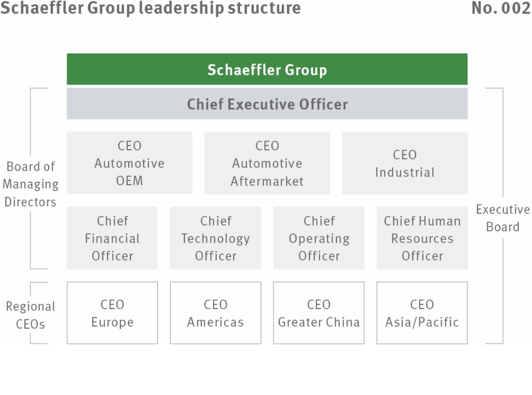Click the Chief Technology Officer box
The image size is (532, 395).
[215, 238]
